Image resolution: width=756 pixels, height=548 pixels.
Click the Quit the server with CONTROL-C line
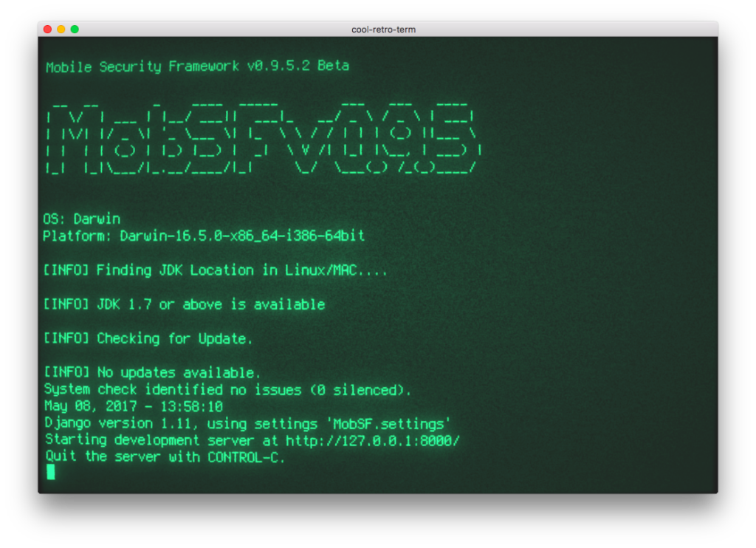pos(165,457)
